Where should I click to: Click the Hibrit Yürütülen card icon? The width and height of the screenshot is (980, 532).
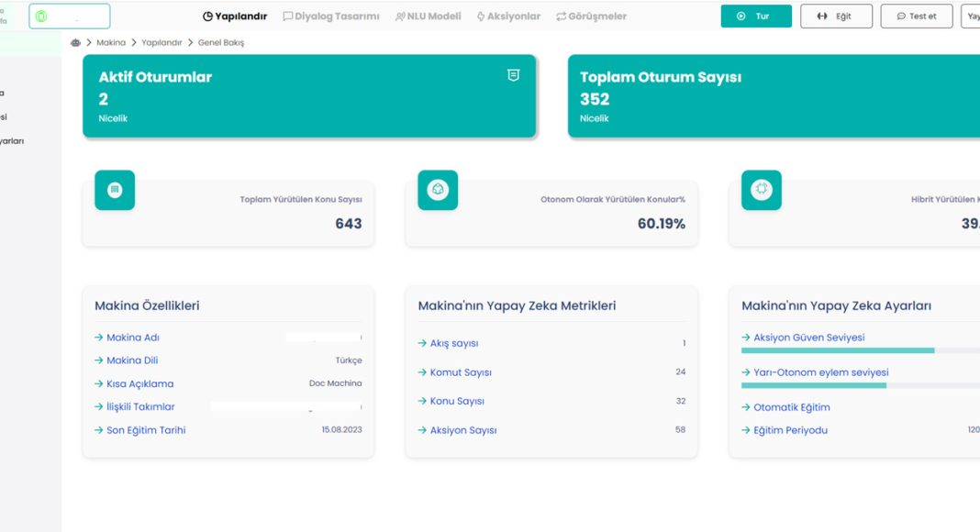[x=762, y=190]
